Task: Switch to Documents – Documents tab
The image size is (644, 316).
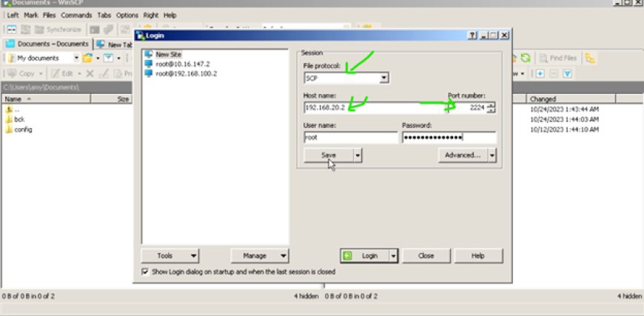Action: 47,44
